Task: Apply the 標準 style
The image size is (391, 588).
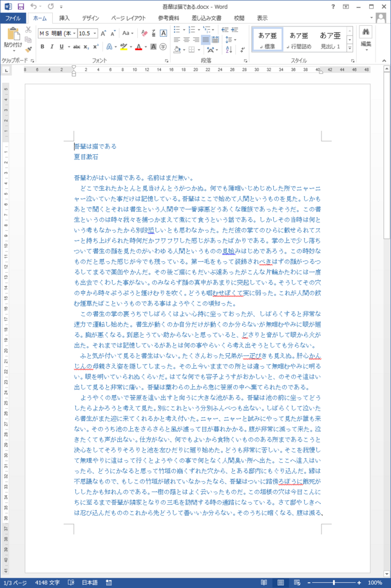Action: (x=268, y=40)
